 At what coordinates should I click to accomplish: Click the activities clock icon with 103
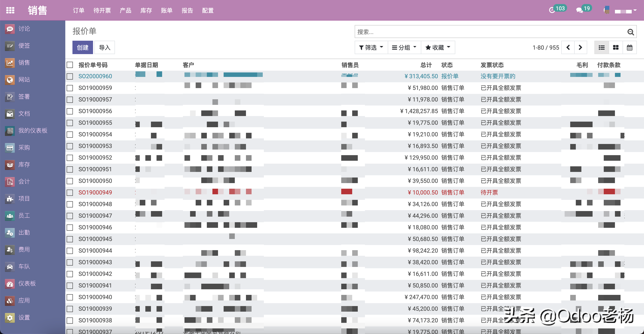pos(552,10)
